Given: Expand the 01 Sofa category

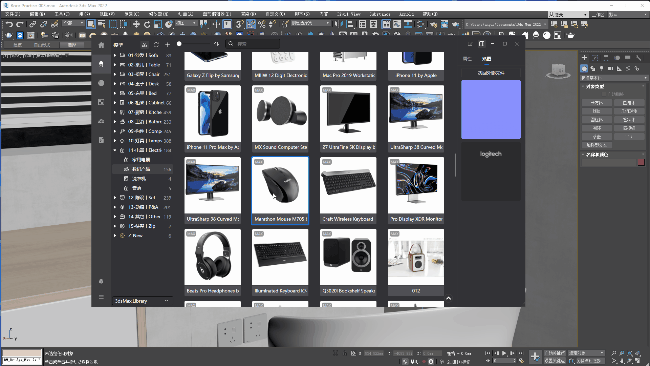Looking at the screenshot, I should coord(115,55).
